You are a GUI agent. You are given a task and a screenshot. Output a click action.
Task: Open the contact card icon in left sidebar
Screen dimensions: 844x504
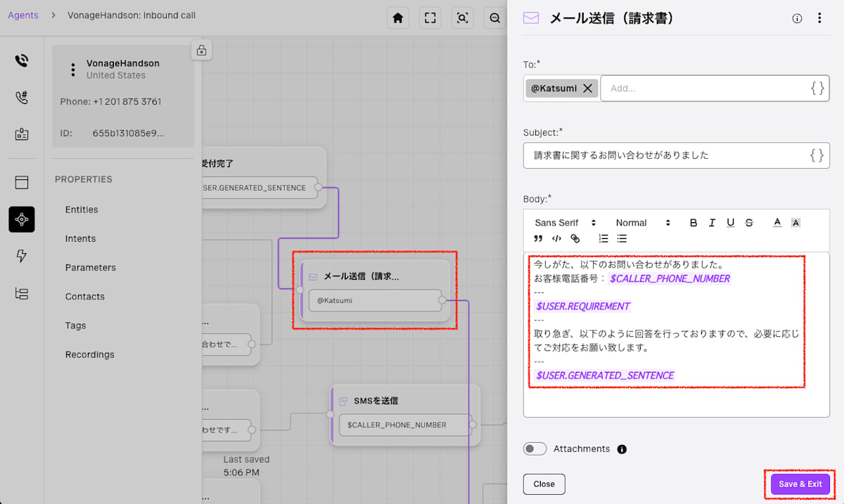point(22,134)
